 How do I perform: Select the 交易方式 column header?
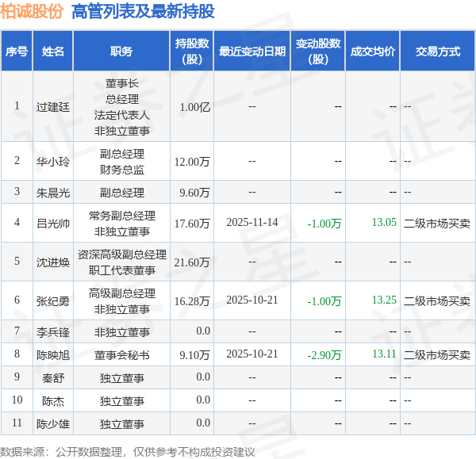click(438, 52)
